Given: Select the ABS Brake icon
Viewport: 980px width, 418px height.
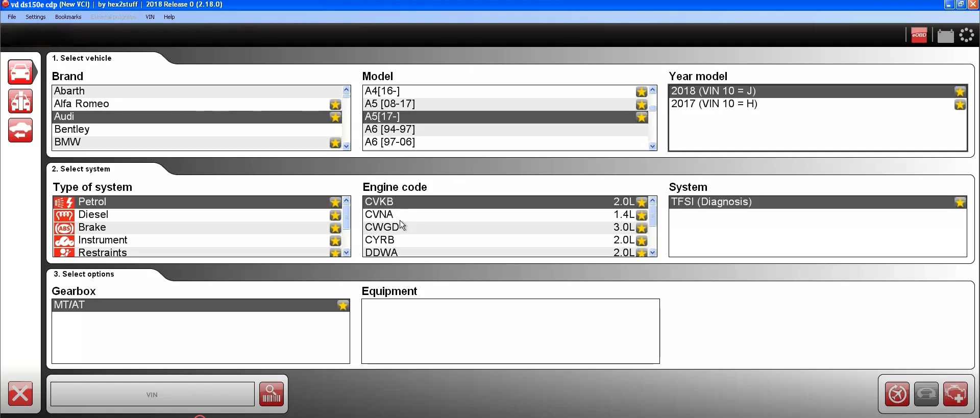Looking at the screenshot, I should click(64, 228).
